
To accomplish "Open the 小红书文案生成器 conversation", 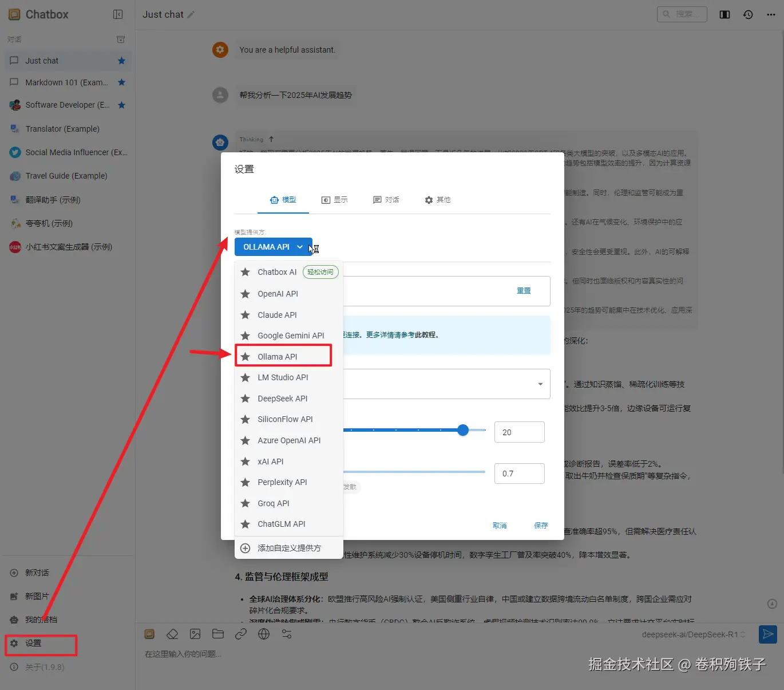I will (x=68, y=247).
